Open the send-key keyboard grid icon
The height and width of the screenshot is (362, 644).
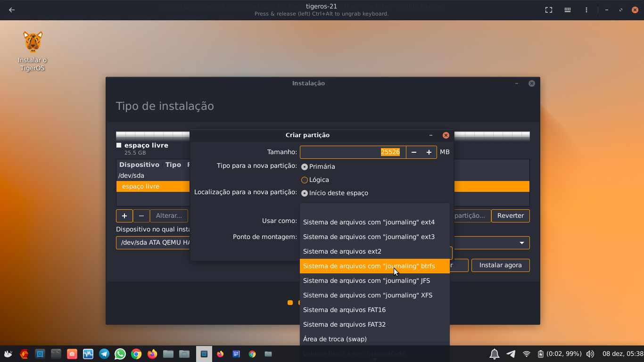(x=568, y=10)
